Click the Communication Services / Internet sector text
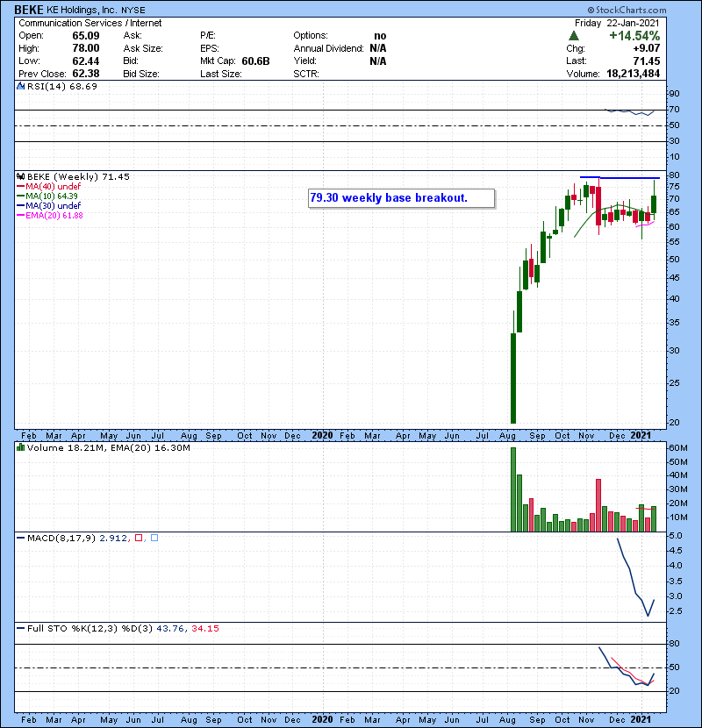The image size is (702, 728). point(90,23)
